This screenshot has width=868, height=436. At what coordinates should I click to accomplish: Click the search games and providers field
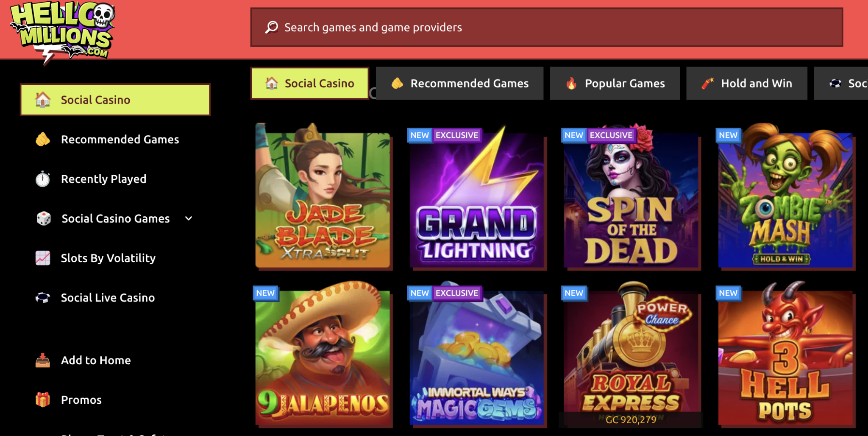[547, 27]
